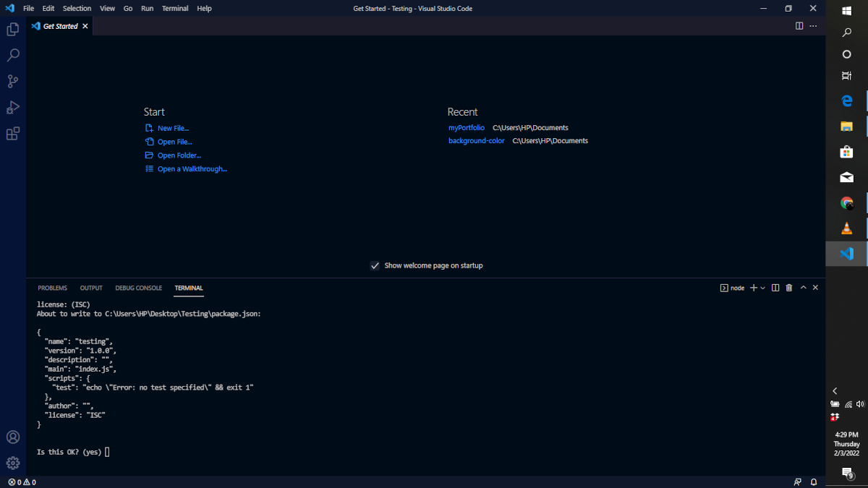Expand the node terminal entry

(x=732, y=287)
